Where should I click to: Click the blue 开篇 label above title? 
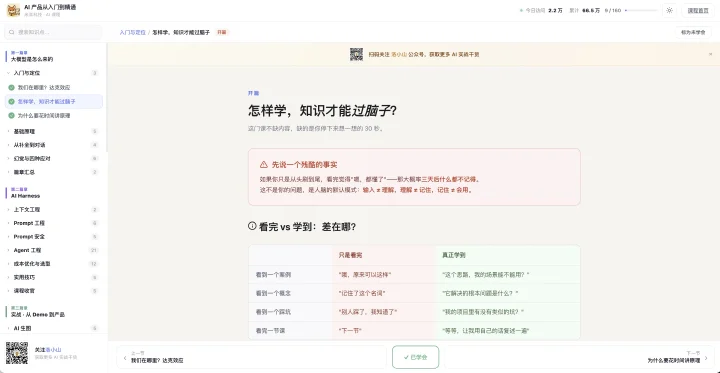[253, 93]
